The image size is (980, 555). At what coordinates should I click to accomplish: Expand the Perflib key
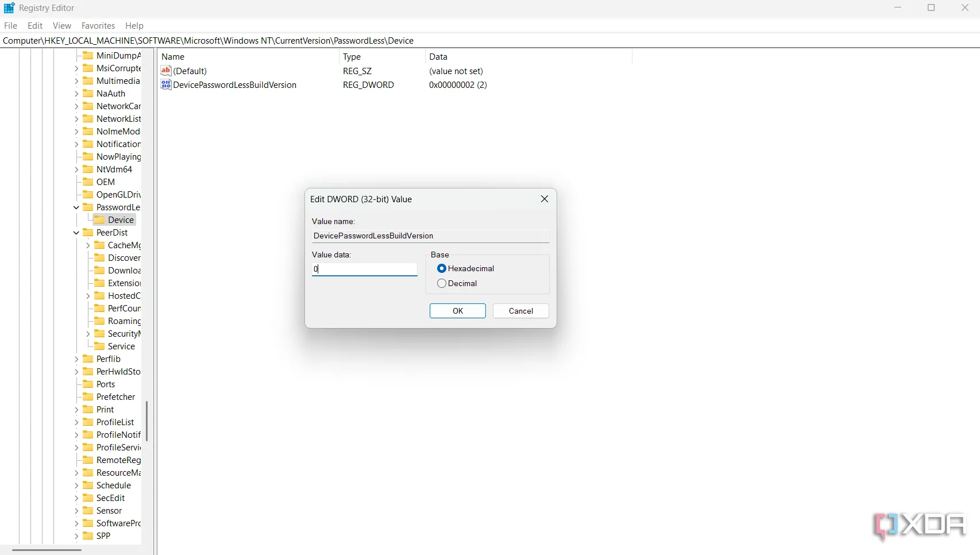(x=76, y=359)
